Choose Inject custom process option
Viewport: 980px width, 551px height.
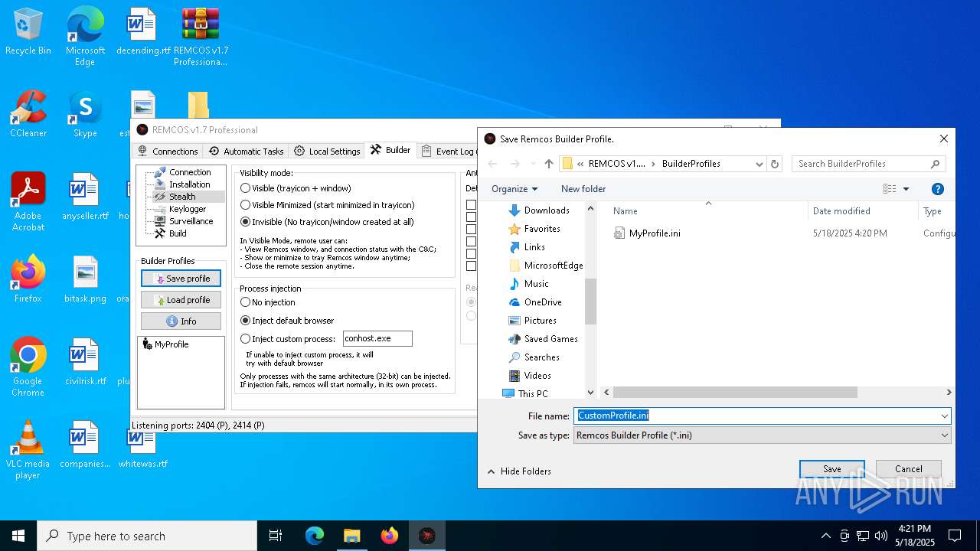[x=288, y=339]
